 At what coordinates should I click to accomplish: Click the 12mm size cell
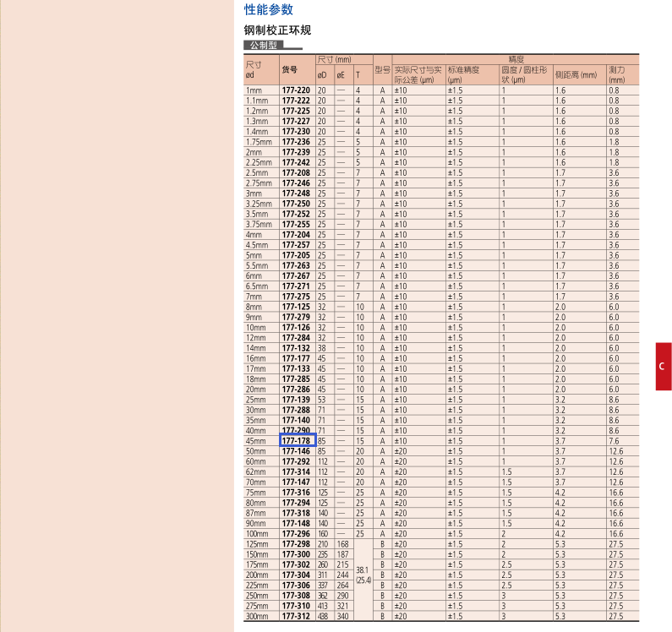point(256,338)
